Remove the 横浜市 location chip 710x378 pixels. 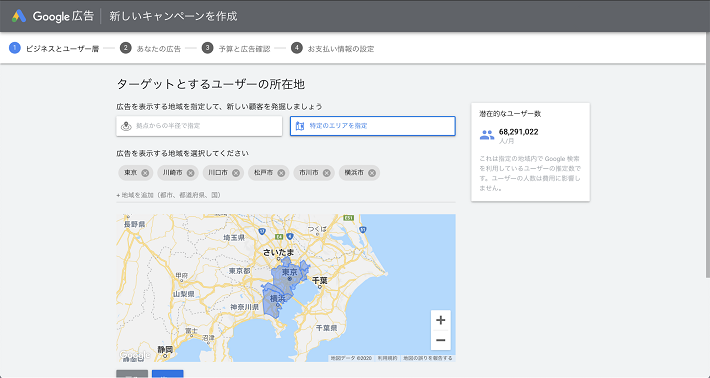click(371, 173)
